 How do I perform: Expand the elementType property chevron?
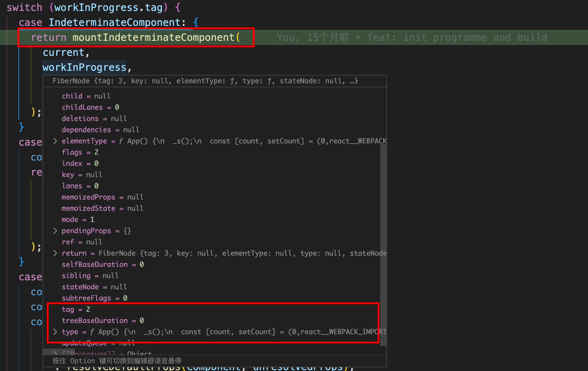[x=55, y=141]
